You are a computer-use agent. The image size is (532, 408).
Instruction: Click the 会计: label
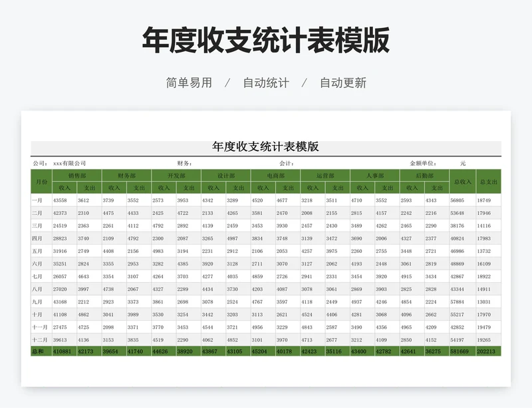[287, 163]
